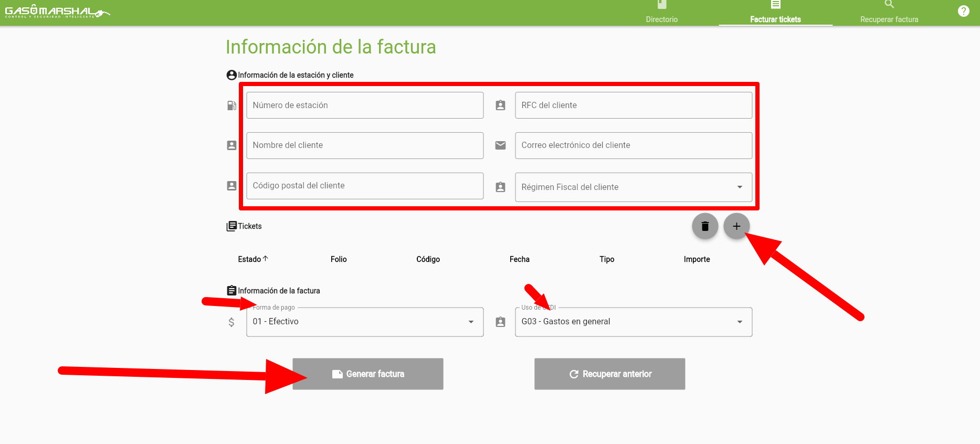Focus the Código postal del cliente field
The height and width of the screenshot is (444, 980).
365,186
